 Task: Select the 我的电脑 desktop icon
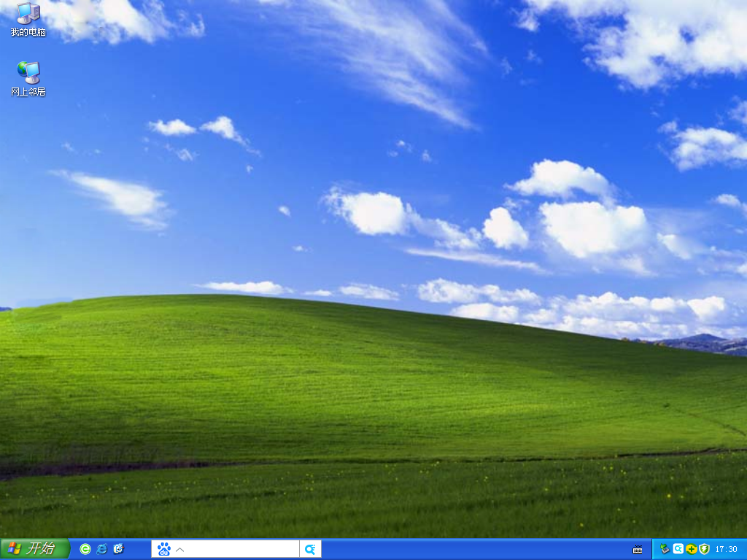[x=28, y=13]
